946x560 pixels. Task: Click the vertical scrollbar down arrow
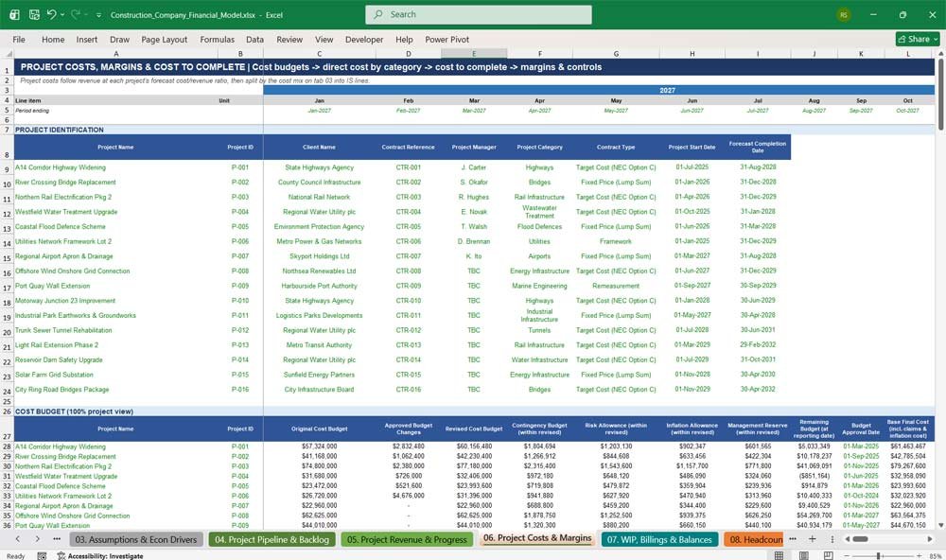click(940, 526)
